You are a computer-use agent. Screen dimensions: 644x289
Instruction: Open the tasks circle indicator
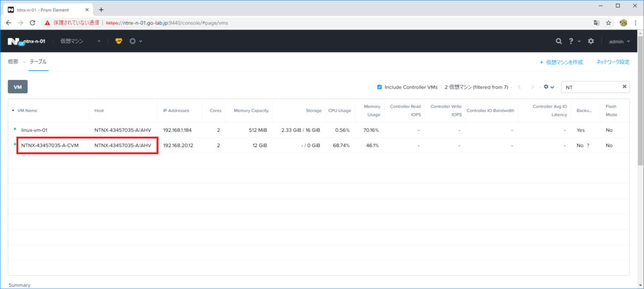(x=133, y=41)
